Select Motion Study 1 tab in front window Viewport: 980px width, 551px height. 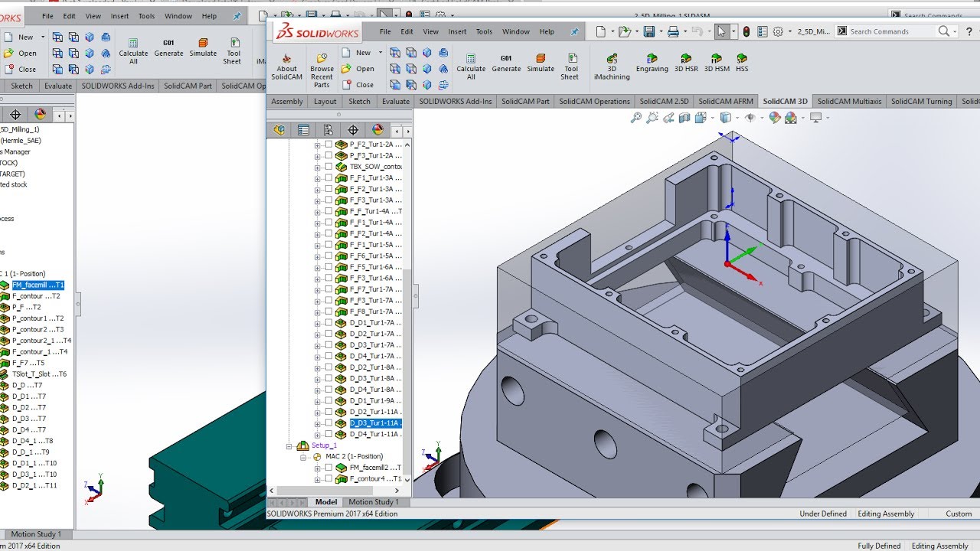click(374, 502)
